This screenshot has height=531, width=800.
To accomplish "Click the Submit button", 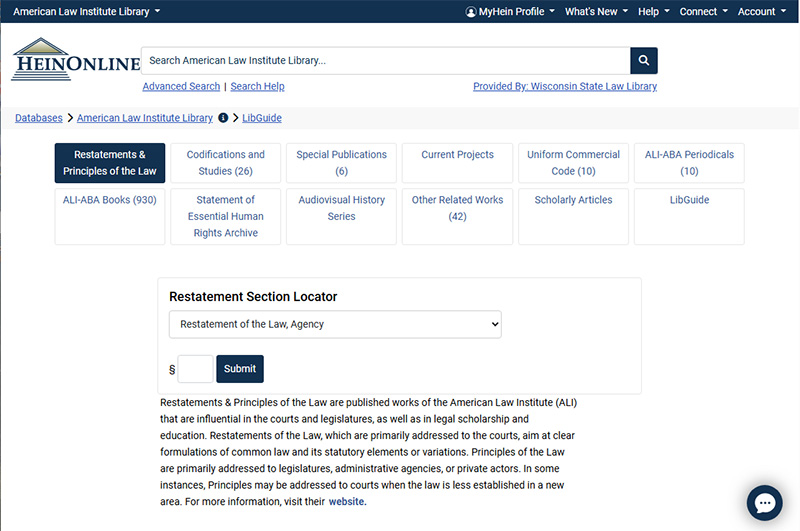I will click(240, 369).
